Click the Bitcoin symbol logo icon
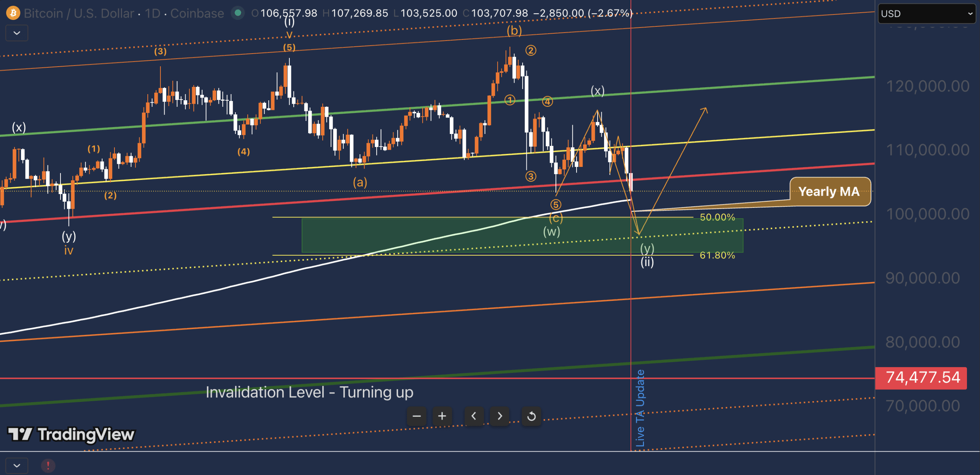Screen dimensions: 980x475 [13, 13]
